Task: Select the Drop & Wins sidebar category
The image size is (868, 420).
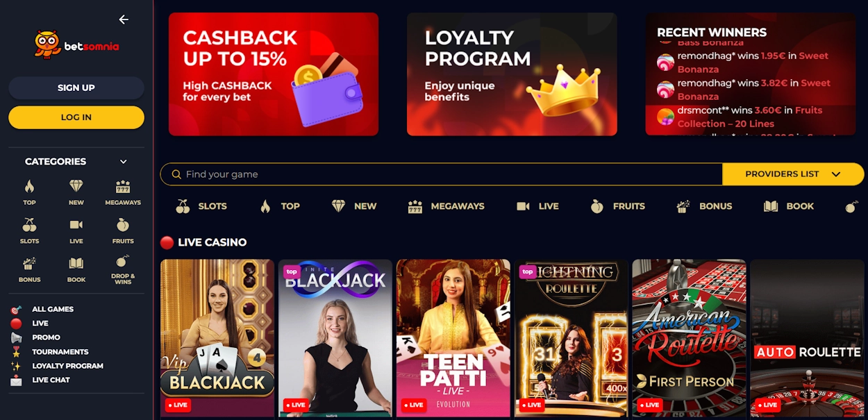Action: 123,270
